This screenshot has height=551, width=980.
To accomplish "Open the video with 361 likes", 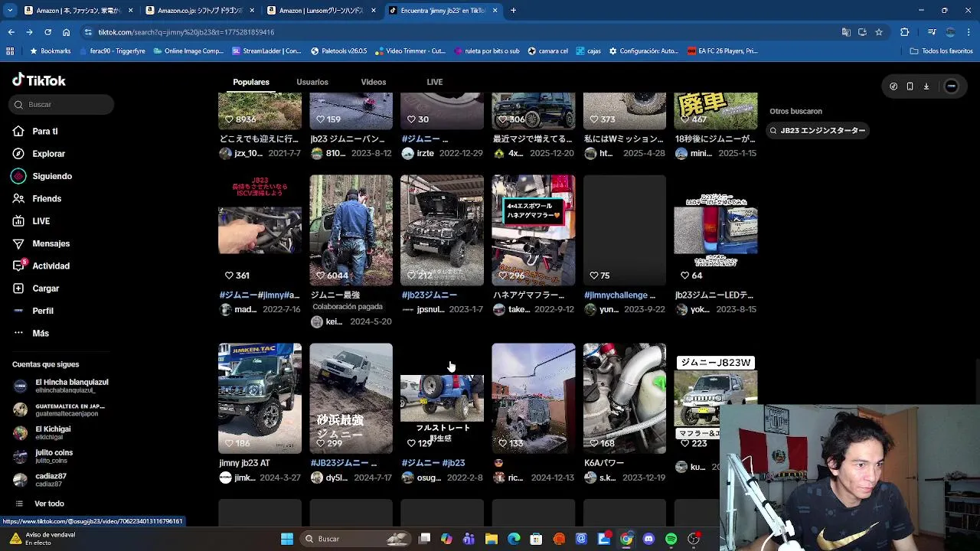I will coord(260,230).
